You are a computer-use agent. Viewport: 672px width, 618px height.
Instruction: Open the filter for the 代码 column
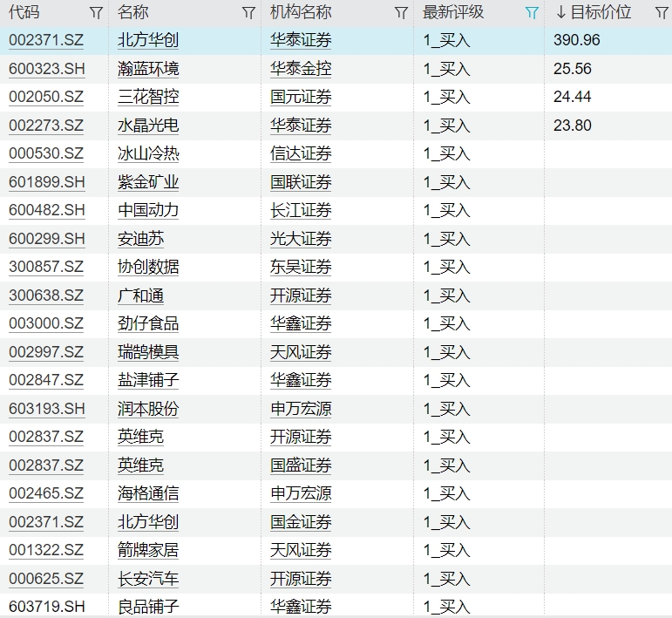pyautogui.click(x=96, y=13)
